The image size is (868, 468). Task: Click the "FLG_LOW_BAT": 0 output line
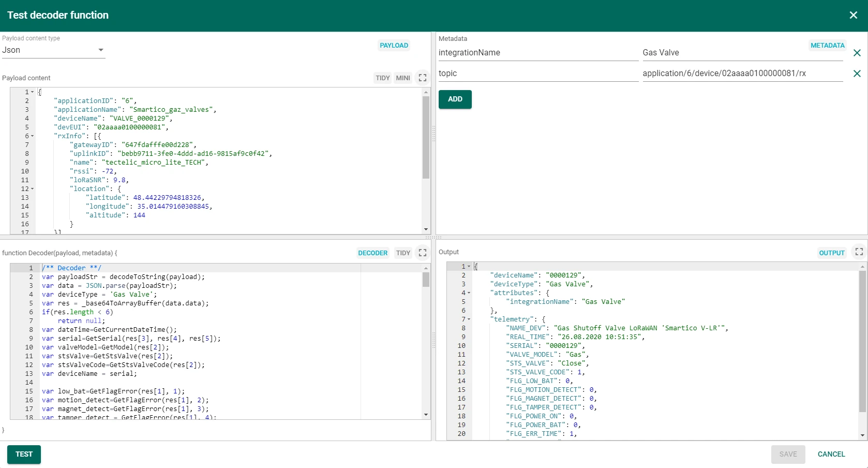click(x=540, y=381)
